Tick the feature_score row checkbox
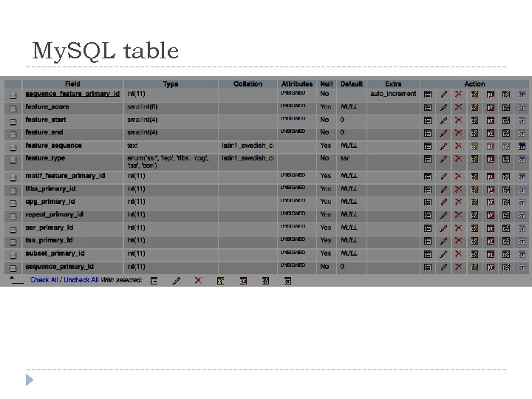The height and width of the screenshot is (399, 532). click(13, 109)
